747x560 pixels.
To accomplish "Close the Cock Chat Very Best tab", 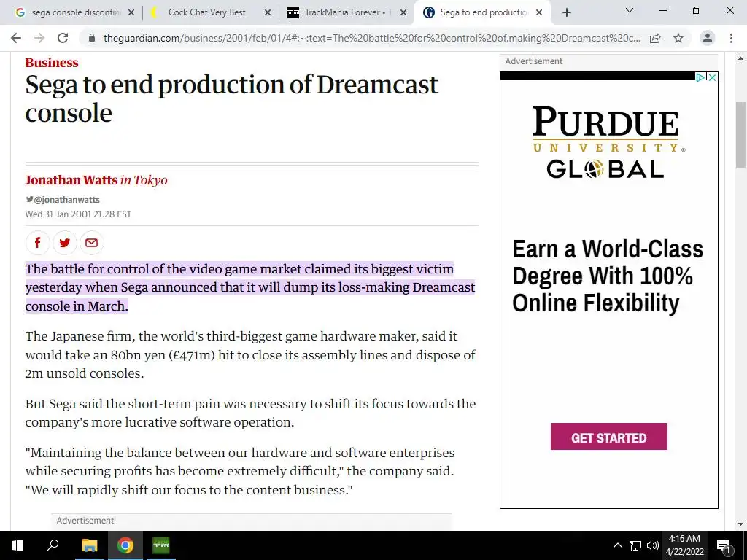I will click(x=268, y=12).
